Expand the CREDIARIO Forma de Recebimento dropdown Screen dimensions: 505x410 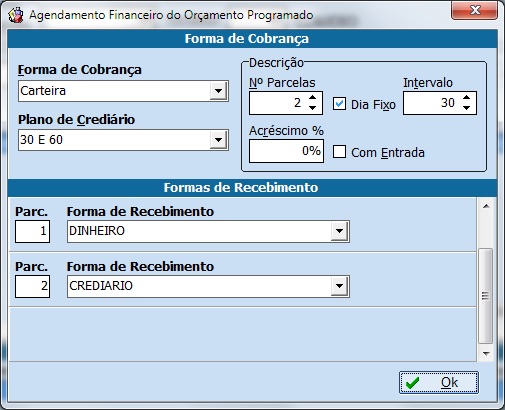[x=339, y=286]
